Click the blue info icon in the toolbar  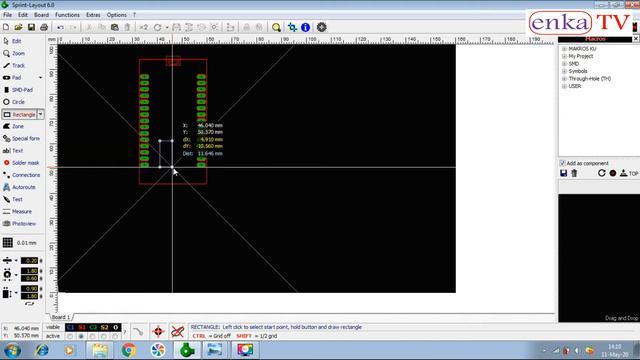(x=305, y=27)
